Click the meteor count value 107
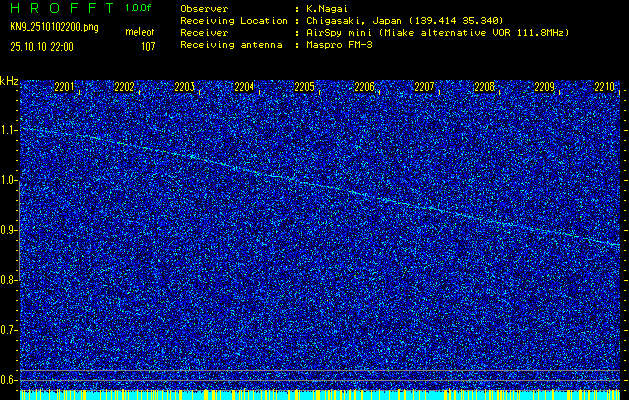The height and width of the screenshot is (400, 629). [x=148, y=46]
